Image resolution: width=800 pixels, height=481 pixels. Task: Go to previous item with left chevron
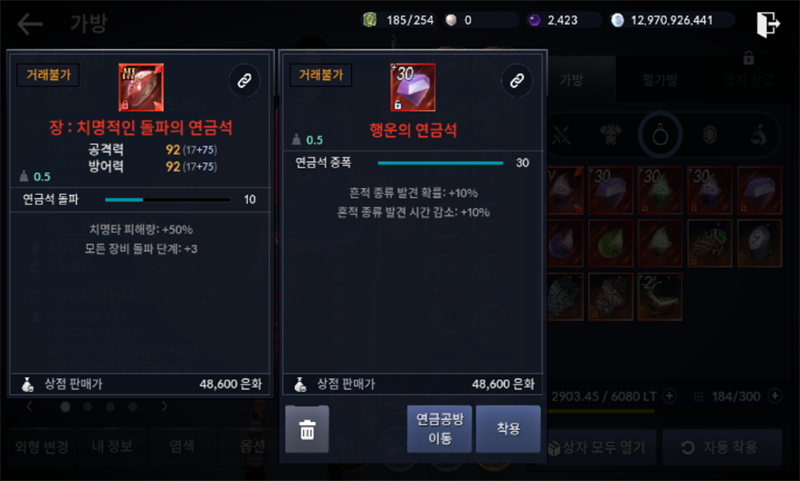[x=30, y=406]
